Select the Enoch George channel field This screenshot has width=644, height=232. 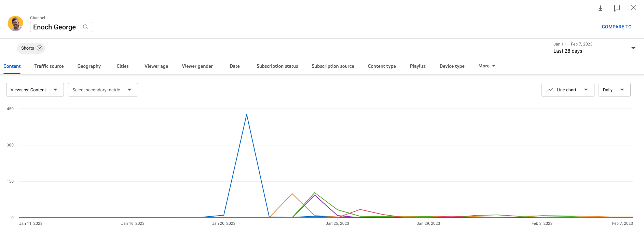(61, 27)
